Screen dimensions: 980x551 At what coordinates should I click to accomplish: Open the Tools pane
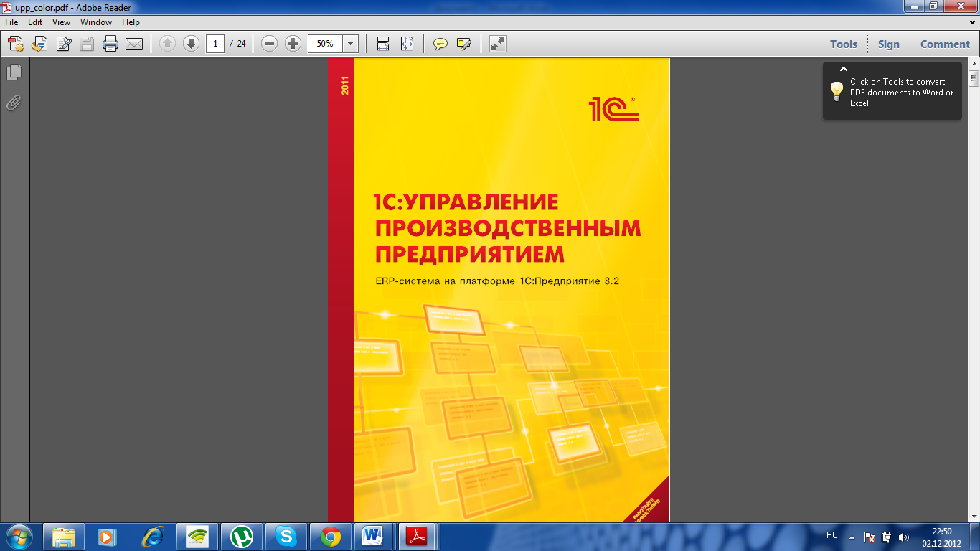(x=844, y=44)
